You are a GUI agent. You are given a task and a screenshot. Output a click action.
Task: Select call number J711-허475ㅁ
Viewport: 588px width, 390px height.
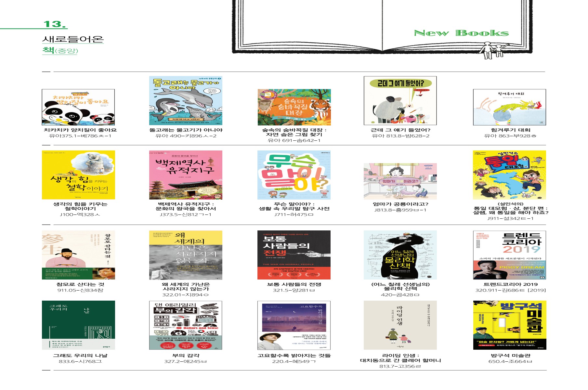[x=294, y=214]
